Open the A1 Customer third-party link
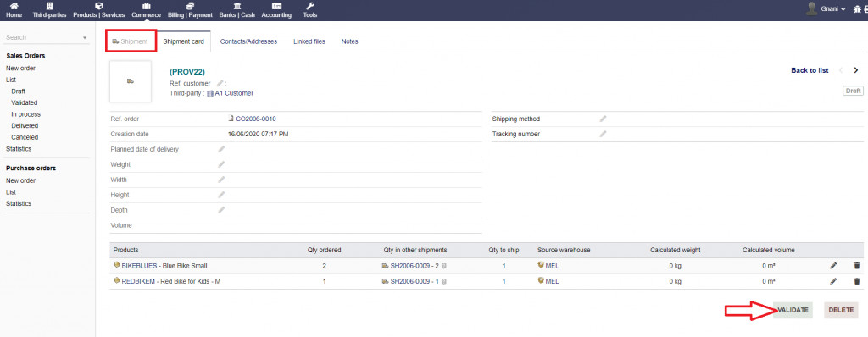Screen dimensions: 868x337 click(x=234, y=93)
